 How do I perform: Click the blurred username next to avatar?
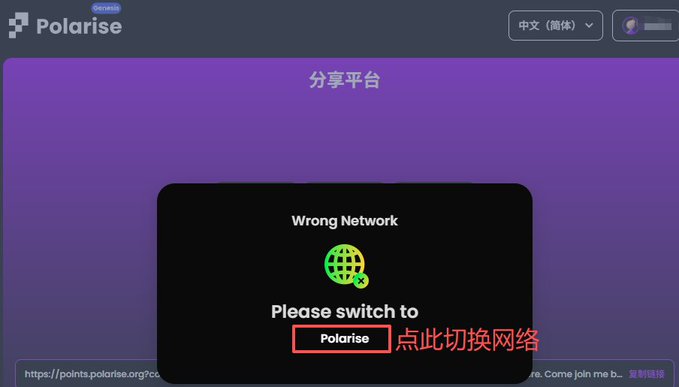pyautogui.click(x=657, y=26)
